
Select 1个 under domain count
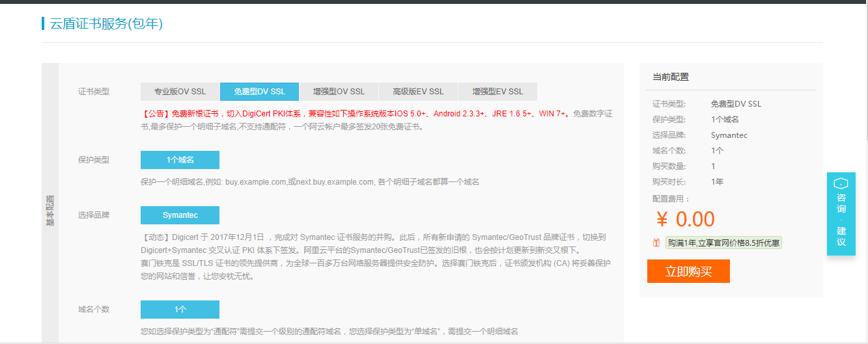click(180, 310)
